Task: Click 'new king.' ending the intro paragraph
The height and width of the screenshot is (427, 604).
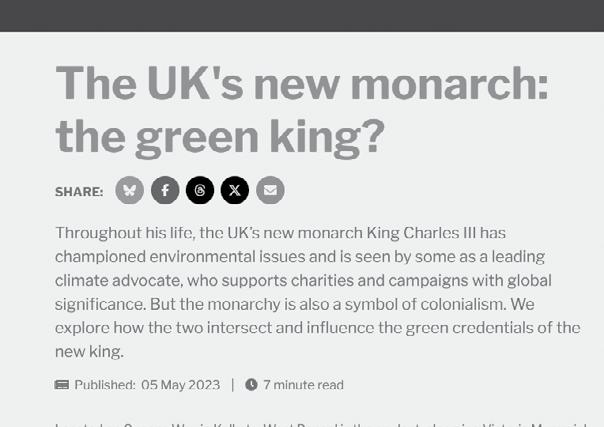Action: (x=89, y=352)
